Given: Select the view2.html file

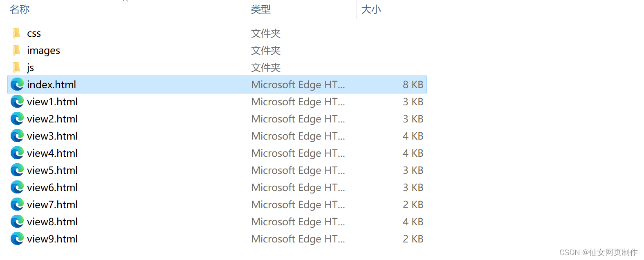Looking at the screenshot, I should pos(52,119).
